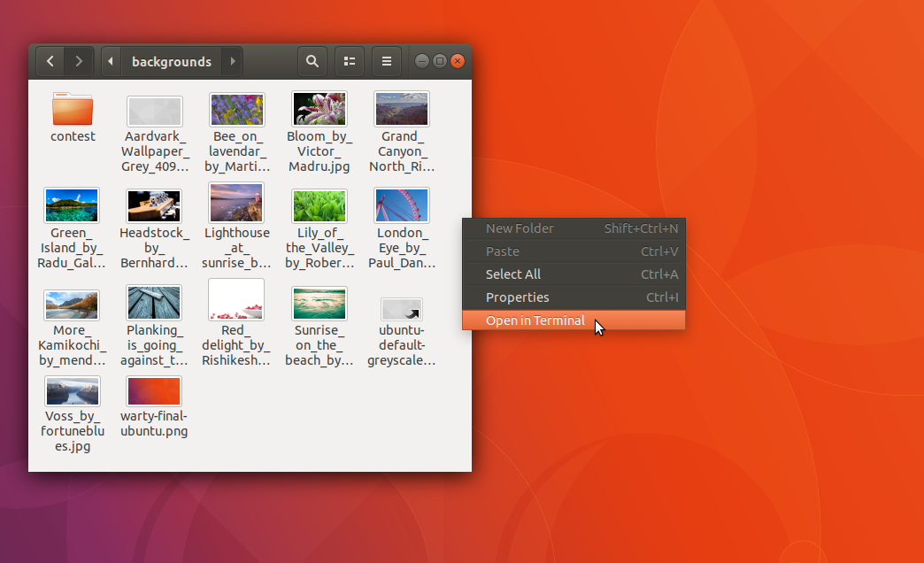
Task: Select Red delight image thumbnail
Action: pos(236,299)
